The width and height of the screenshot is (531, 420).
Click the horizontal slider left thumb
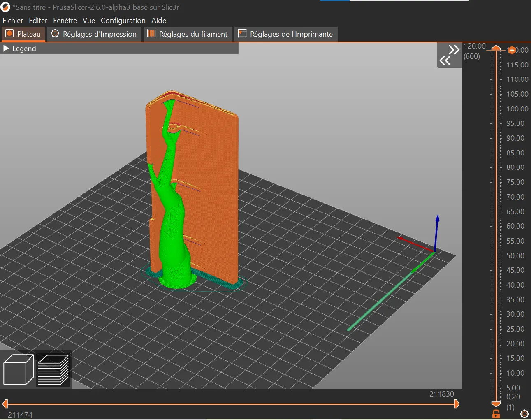[x=5, y=404]
